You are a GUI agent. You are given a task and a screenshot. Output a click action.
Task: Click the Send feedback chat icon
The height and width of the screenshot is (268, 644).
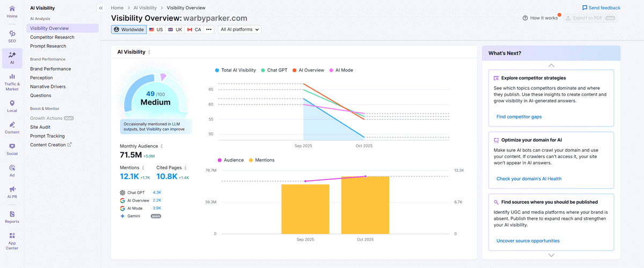pyautogui.click(x=585, y=8)
